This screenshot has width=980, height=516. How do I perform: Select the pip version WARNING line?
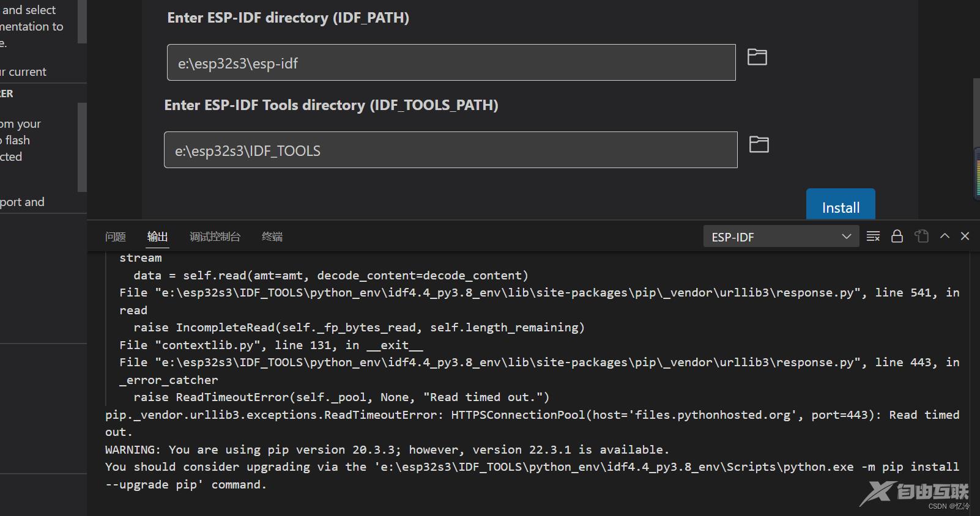tap(387, 449)
